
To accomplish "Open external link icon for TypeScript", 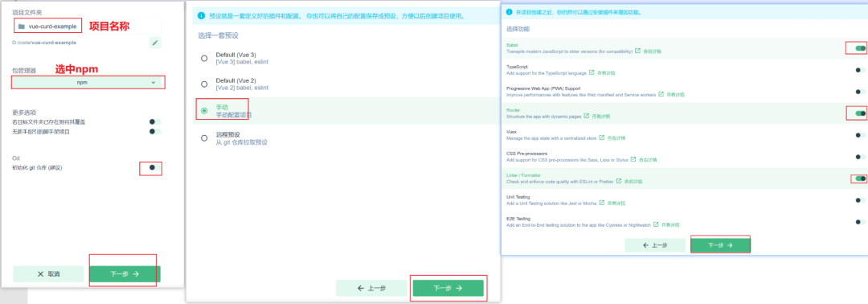I will [x=592, y=72].
